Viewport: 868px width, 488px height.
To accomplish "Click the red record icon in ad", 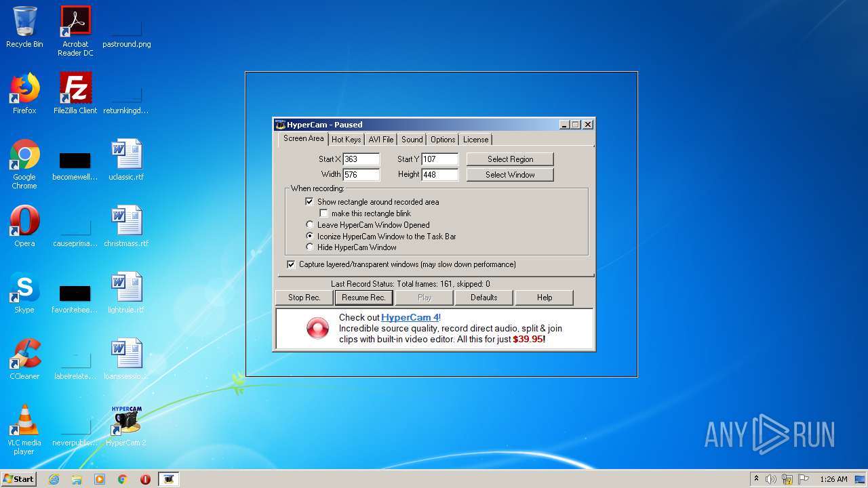I will (317, 328).
